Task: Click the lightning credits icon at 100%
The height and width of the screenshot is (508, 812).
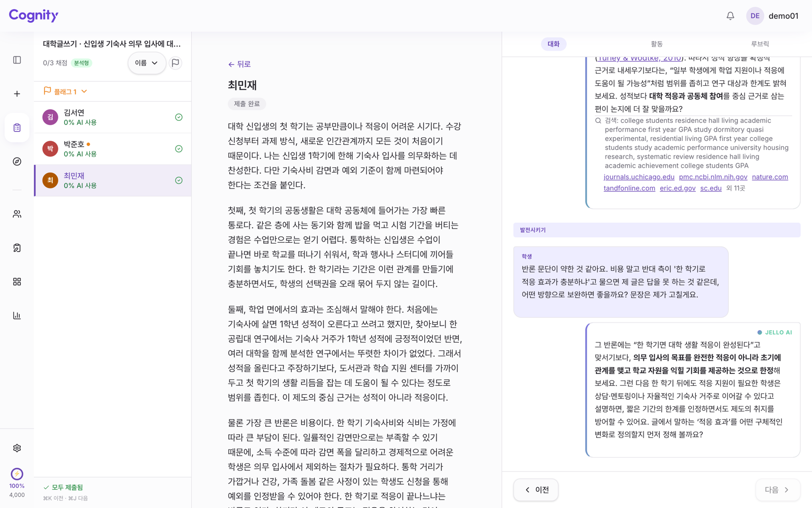Action: point(17,474)
